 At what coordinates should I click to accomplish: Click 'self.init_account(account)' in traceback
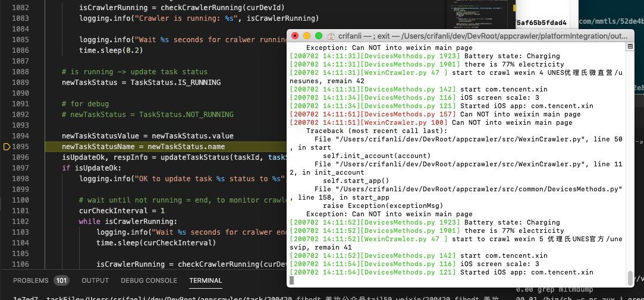point(376,156)
